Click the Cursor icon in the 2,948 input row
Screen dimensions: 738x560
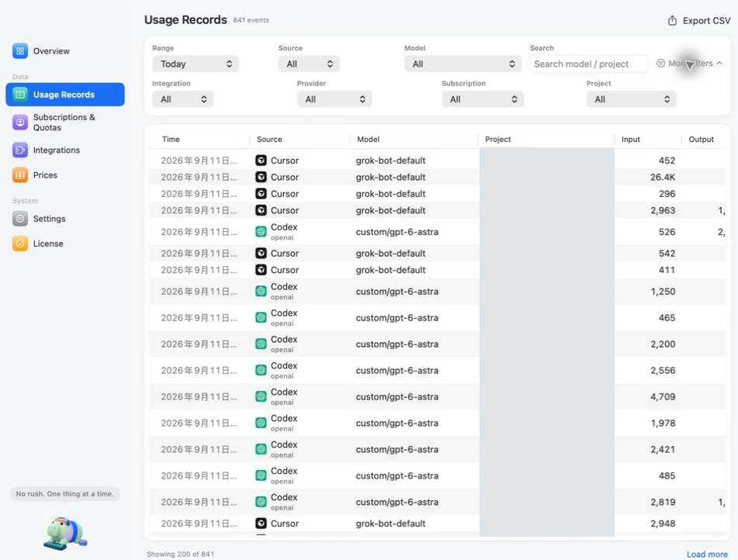point(261,524)
